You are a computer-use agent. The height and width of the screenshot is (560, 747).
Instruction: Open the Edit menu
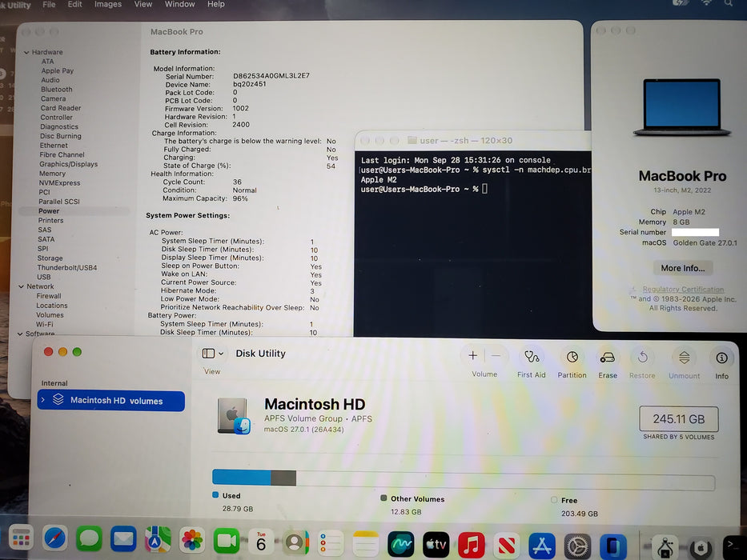tap(74, 4)
